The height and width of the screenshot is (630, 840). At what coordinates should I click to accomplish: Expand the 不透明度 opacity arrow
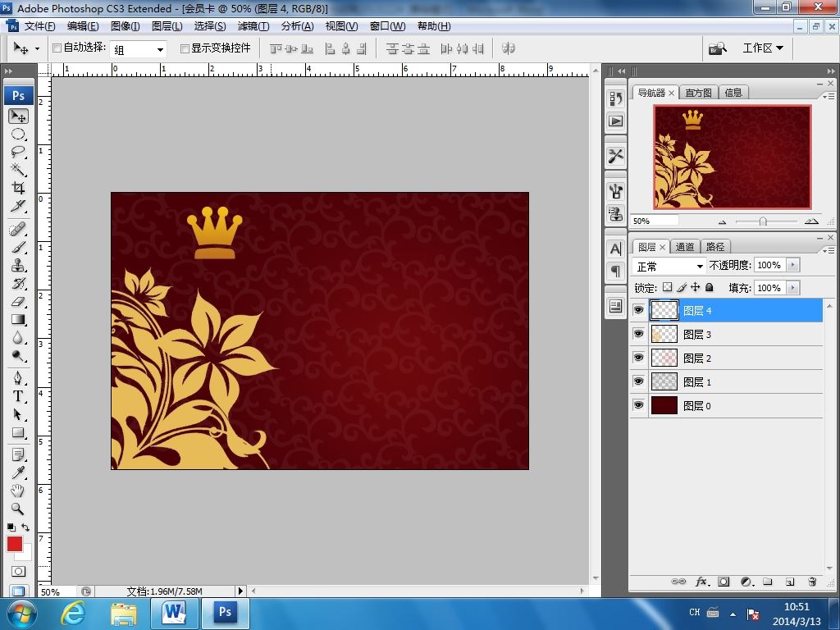793,265
